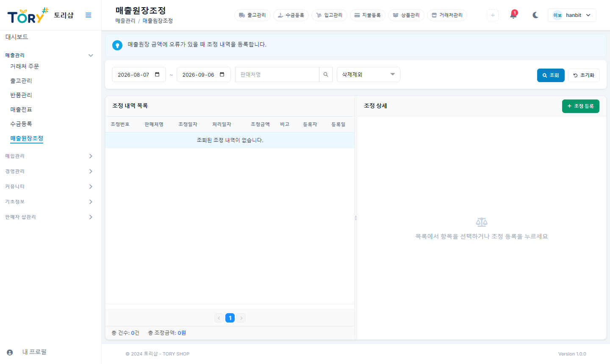Screen dimensions: 610x364
Task: Collapse the 매출관리 sidebar section
Action: tap(49, 55)
